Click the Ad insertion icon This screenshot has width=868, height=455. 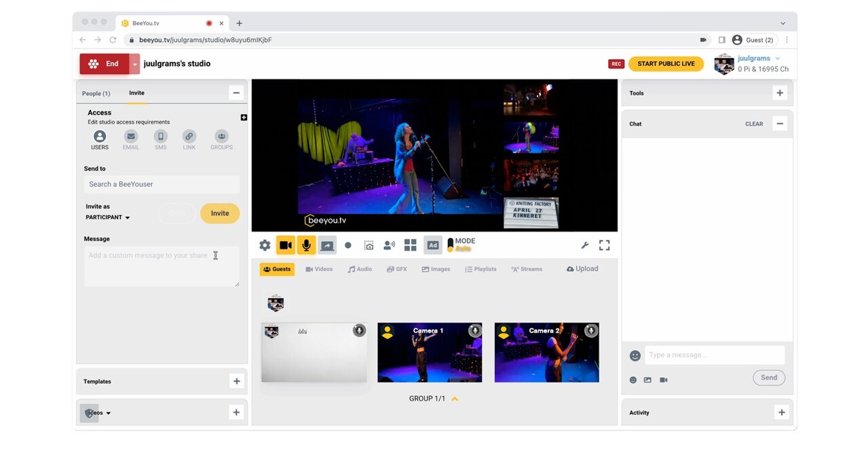432,244
